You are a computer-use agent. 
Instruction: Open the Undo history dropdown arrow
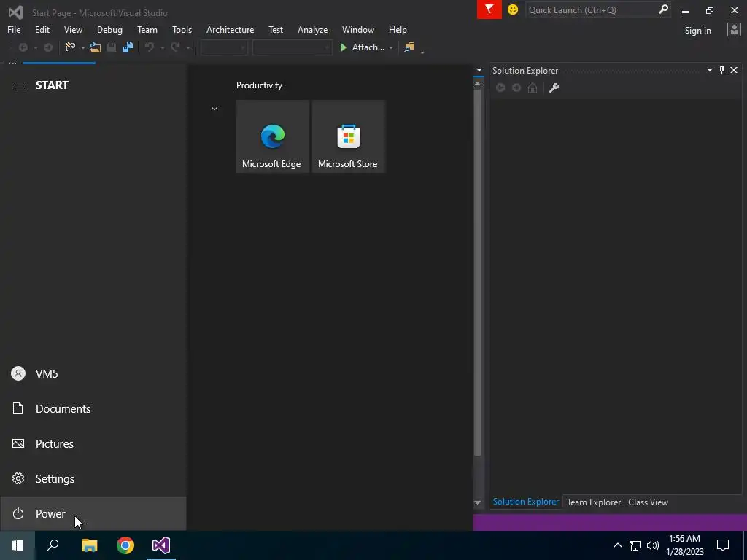pos(162,47)
